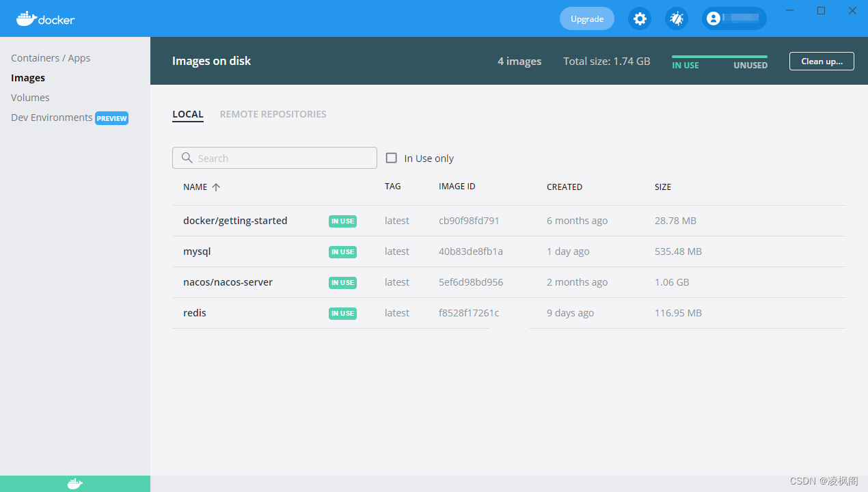Click the search magnifier icon
868x492 pixels.
pos(186,158)
